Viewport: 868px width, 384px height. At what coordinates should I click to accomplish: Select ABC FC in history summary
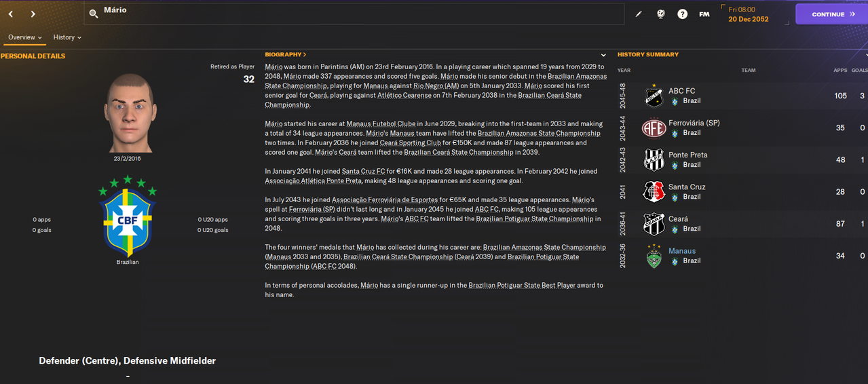click(x=681, y=91)
